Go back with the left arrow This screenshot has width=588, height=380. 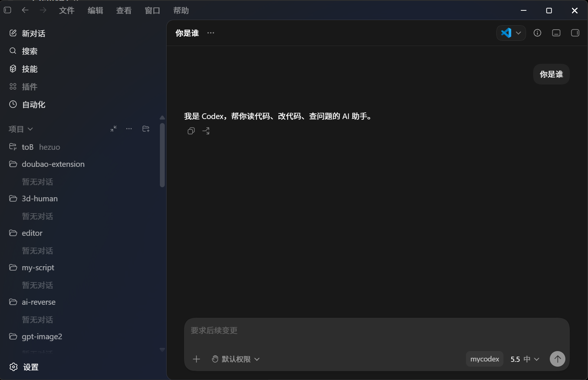(25, 10)
